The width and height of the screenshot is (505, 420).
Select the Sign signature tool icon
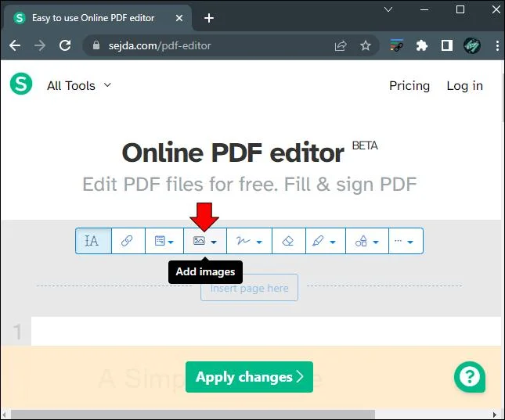coord(243,240)
